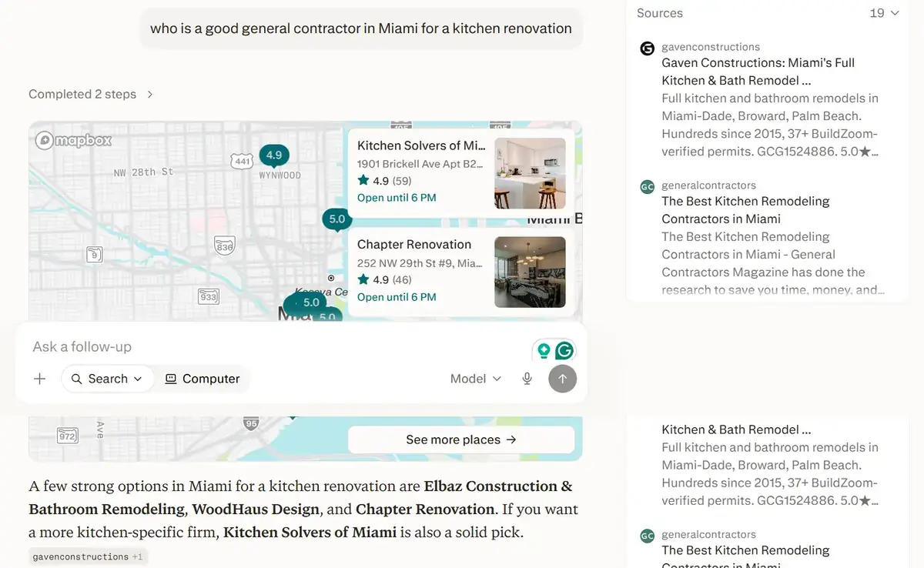
Task: Click address 252 NW 29th St #9
Action: click(420, 262)
